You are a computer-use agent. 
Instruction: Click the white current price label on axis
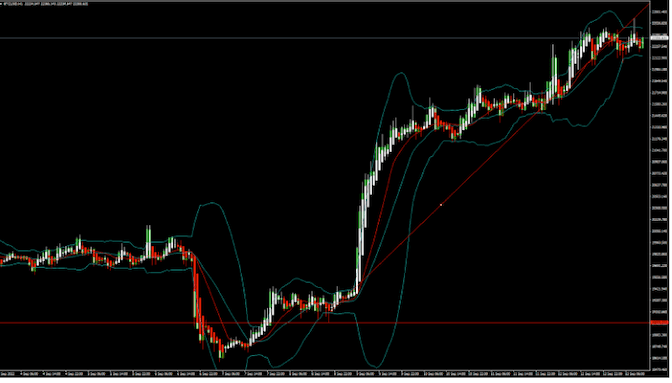coord(659,38)
